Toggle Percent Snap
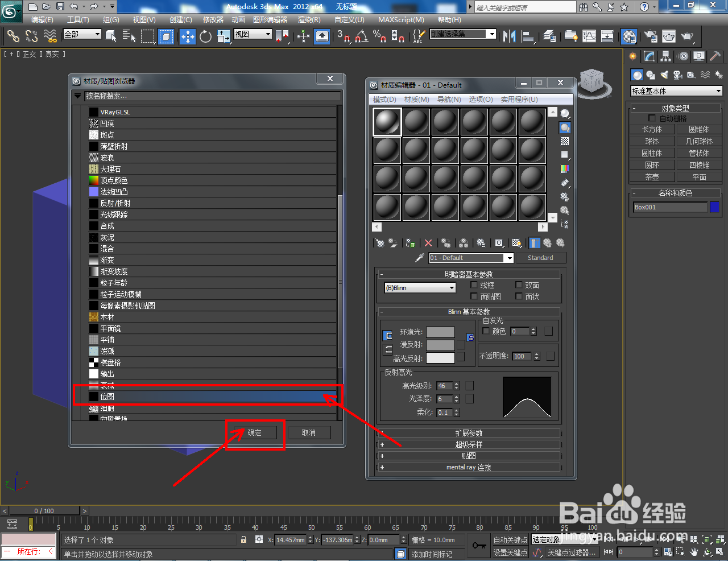Screen dimensions: 728x561 tap(379, 36)
